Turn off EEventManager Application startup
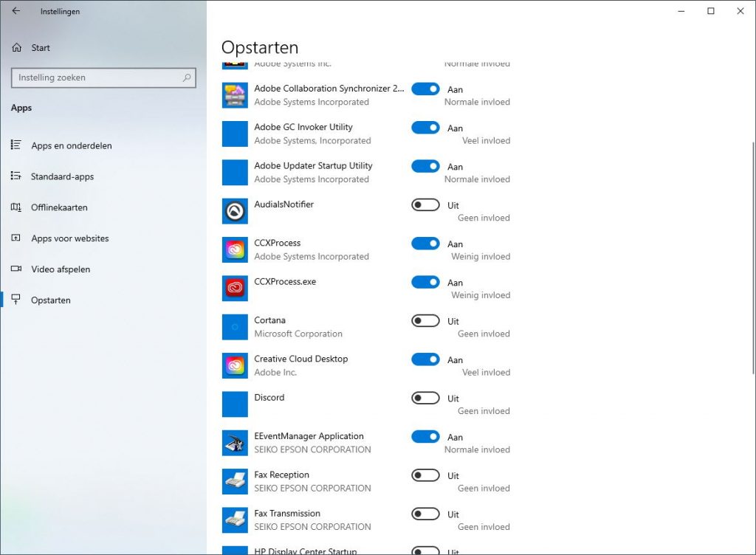Image resolution: width=756 pixels, height=555 pixels. pos(425,436)
